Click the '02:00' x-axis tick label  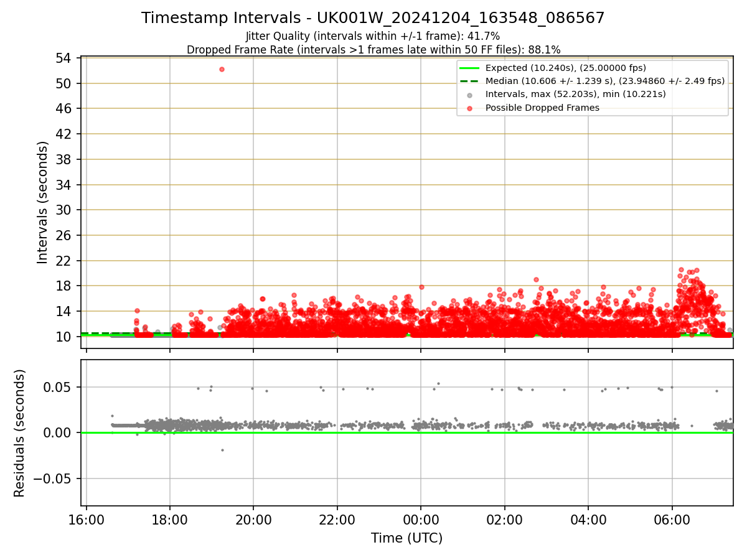[505, 520]
